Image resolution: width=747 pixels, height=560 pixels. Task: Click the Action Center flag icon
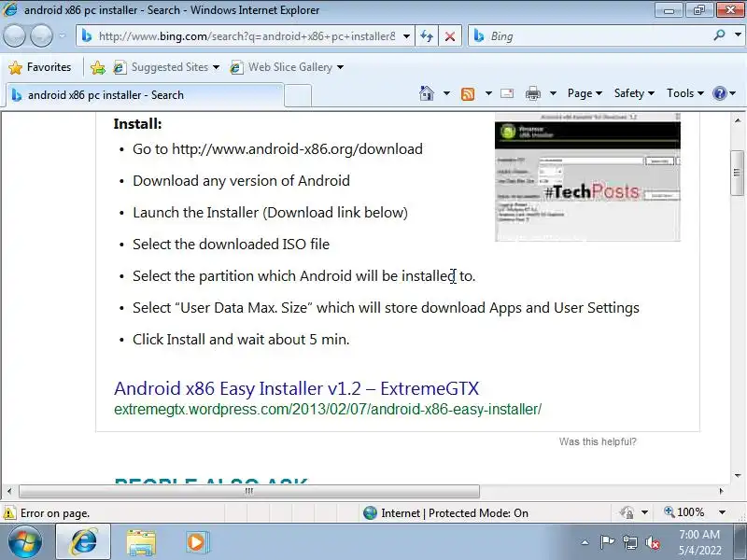coord(607,542)
